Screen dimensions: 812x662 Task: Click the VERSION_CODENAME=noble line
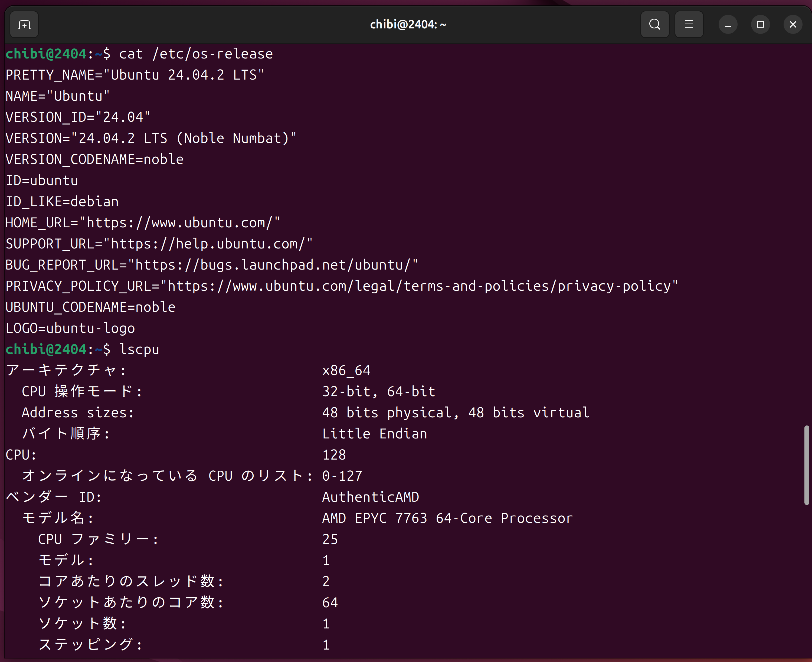(x=94, y=159)
